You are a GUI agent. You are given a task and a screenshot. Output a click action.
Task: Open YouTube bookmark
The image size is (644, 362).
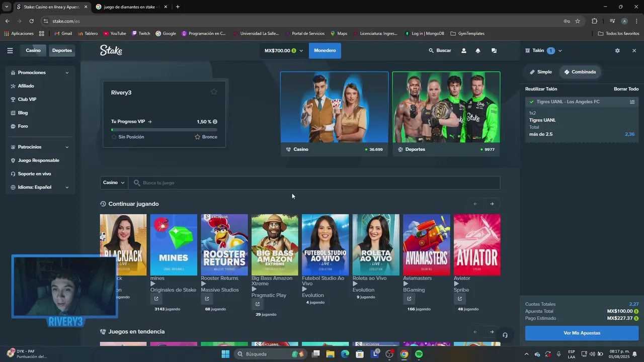(115, 34)
